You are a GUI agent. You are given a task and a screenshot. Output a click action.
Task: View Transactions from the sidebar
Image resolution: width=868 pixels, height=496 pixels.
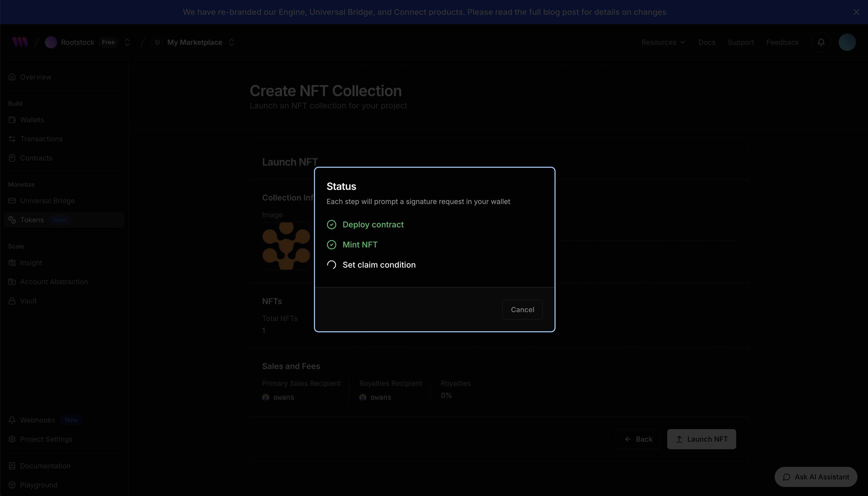(x=41, y=139)
